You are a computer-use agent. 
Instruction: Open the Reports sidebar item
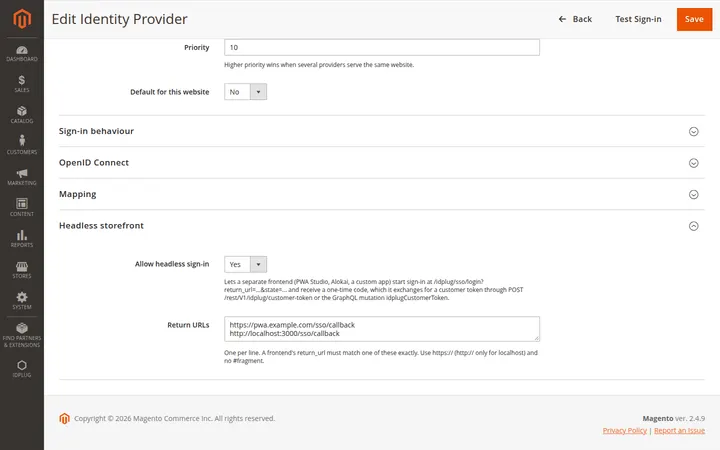22,239
